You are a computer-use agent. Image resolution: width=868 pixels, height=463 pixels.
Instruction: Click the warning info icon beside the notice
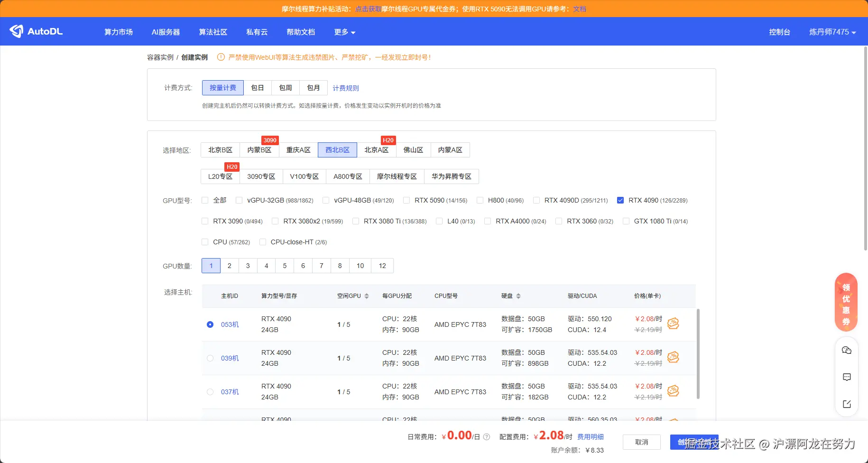coord(221,57)
